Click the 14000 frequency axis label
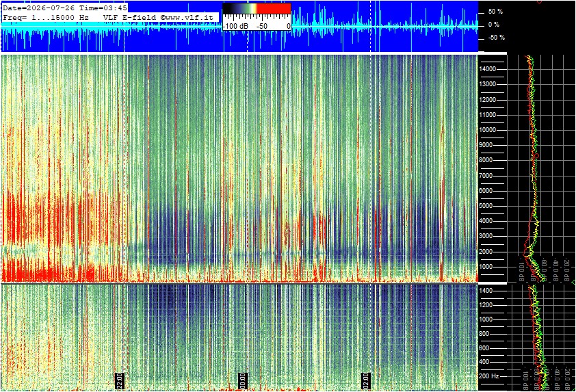Image resolution: width=576 pixels, height=392 pixels. tap(488, 69)
